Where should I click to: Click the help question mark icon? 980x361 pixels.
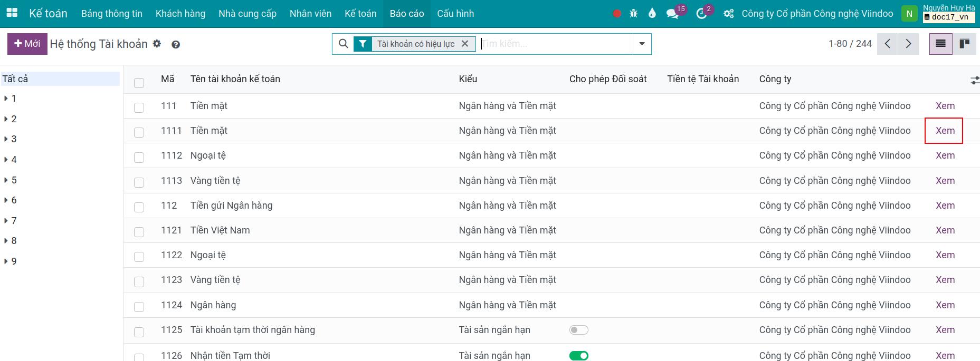pyautogui.click(x=176, y=45)
